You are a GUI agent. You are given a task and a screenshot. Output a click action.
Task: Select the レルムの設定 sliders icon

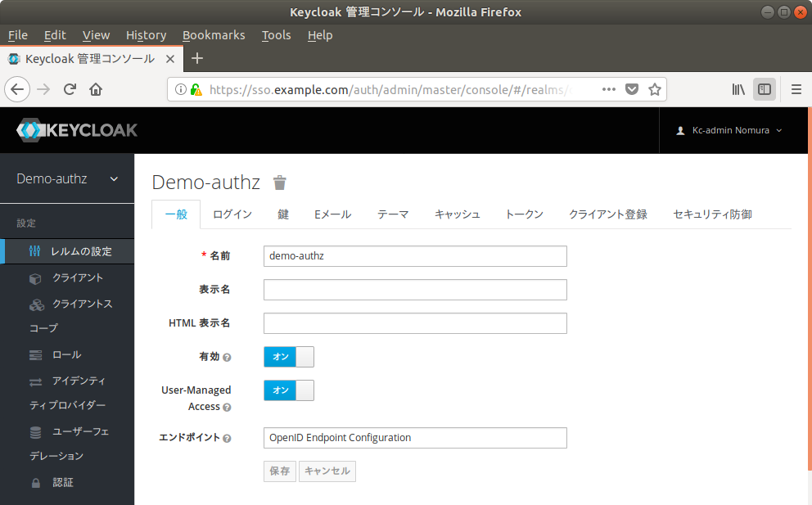click(x=35, y=251)
